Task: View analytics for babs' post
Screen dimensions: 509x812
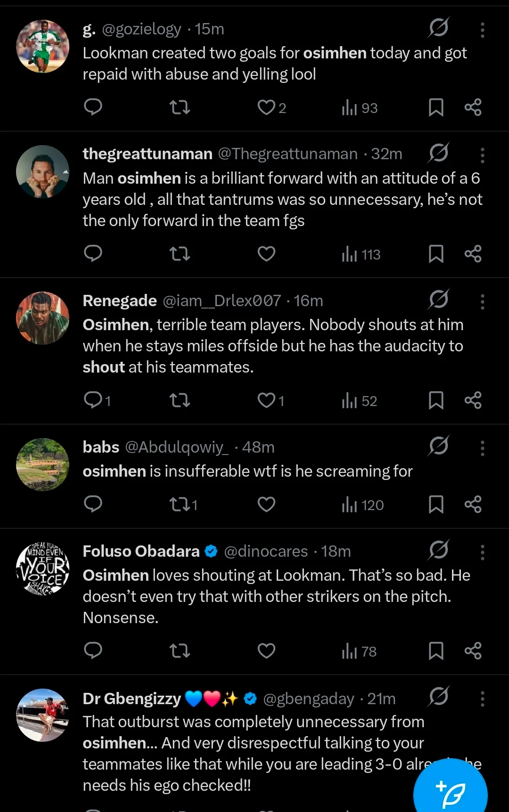Action: point(363,505)
